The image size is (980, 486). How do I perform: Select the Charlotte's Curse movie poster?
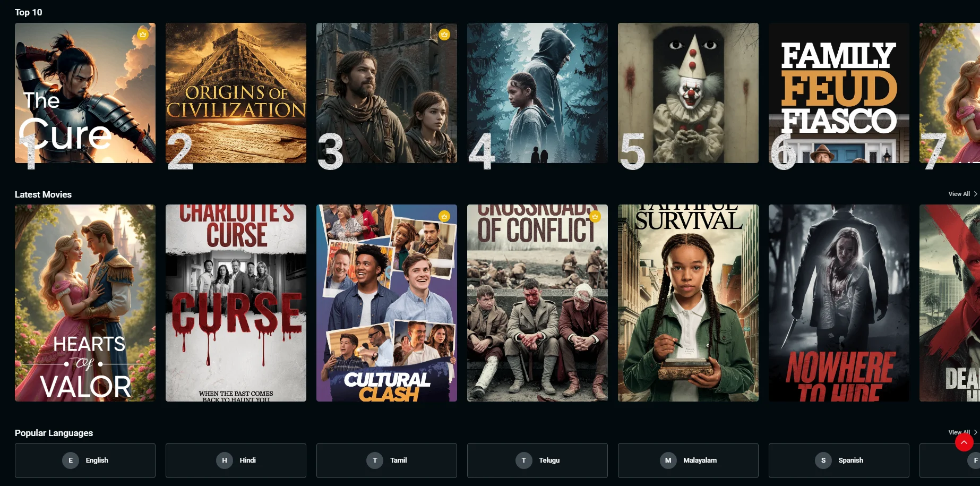pos(236,303)
